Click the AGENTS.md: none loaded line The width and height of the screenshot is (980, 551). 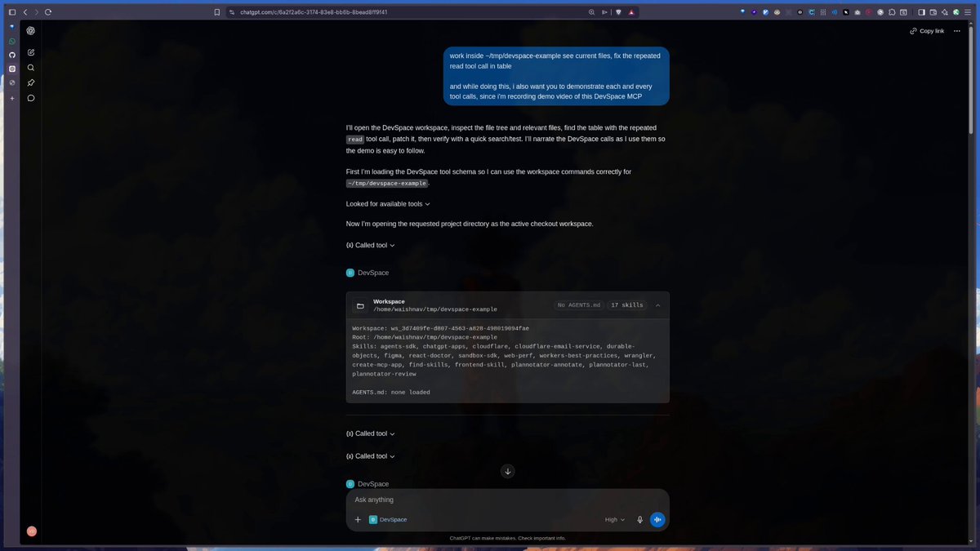click(x=390, y=393)
